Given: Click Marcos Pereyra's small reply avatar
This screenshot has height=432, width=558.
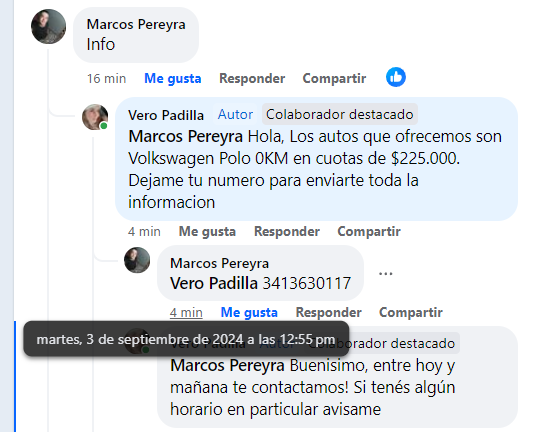Looking at the screenshot, I should pos(137,260).
